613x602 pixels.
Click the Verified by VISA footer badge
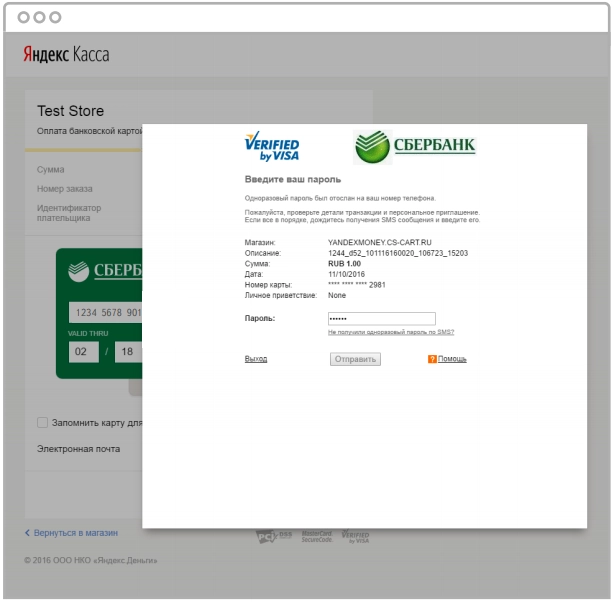pyautogui.click(x=355, y=536)
